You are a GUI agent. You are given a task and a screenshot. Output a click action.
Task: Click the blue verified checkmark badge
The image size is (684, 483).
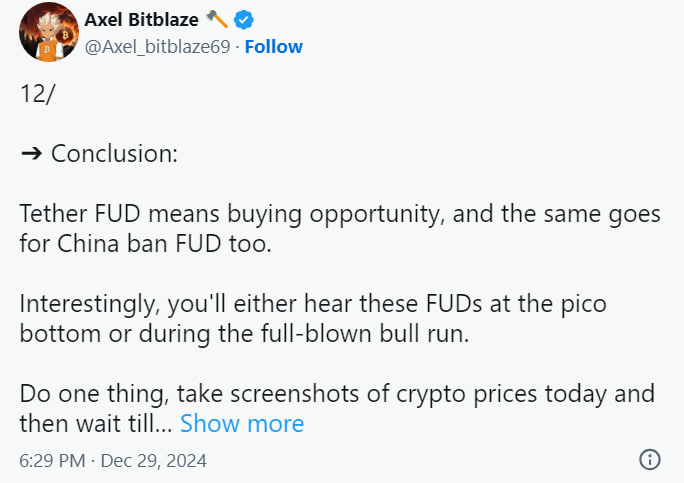[243, 19]
